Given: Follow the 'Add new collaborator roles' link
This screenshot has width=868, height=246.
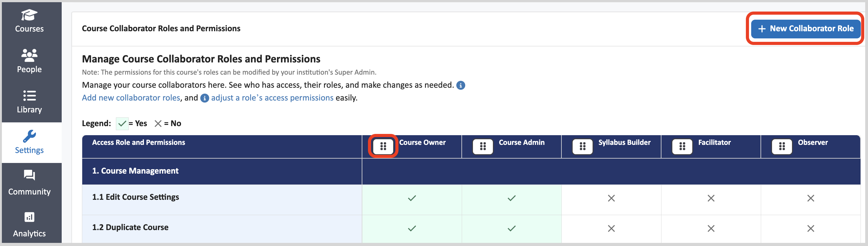Looking at the screenshot, I should 131,98.
